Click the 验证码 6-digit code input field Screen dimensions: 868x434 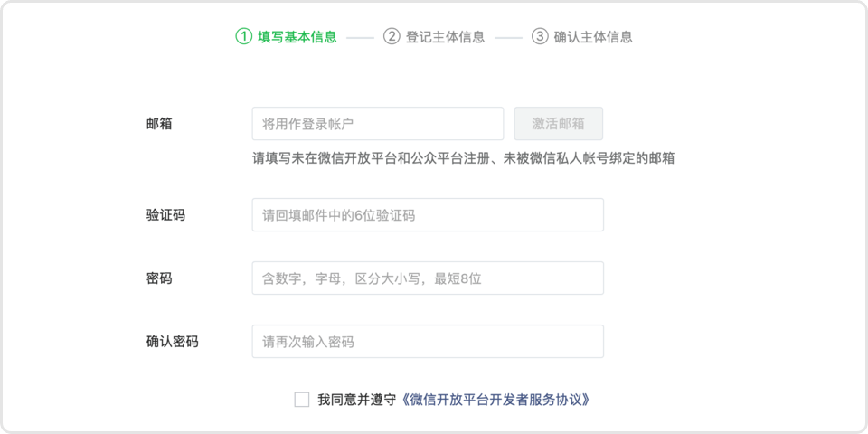(428, 215)
